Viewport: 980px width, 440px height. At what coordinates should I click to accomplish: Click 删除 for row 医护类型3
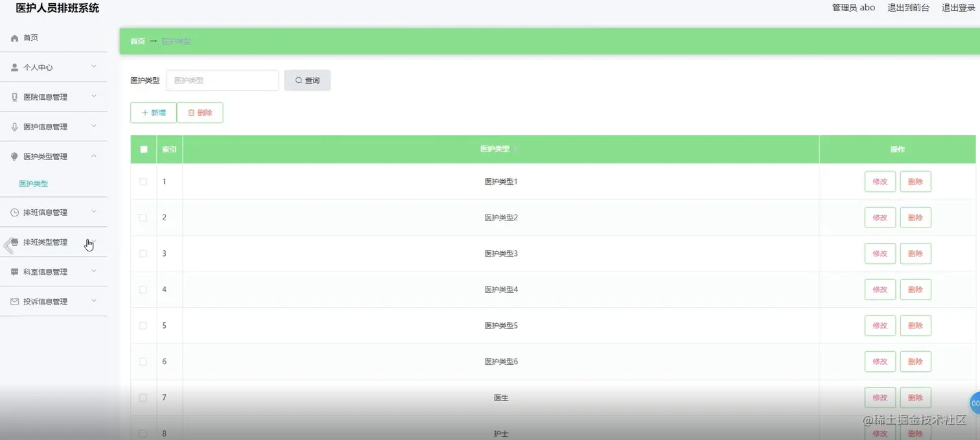tap(916, 253)
